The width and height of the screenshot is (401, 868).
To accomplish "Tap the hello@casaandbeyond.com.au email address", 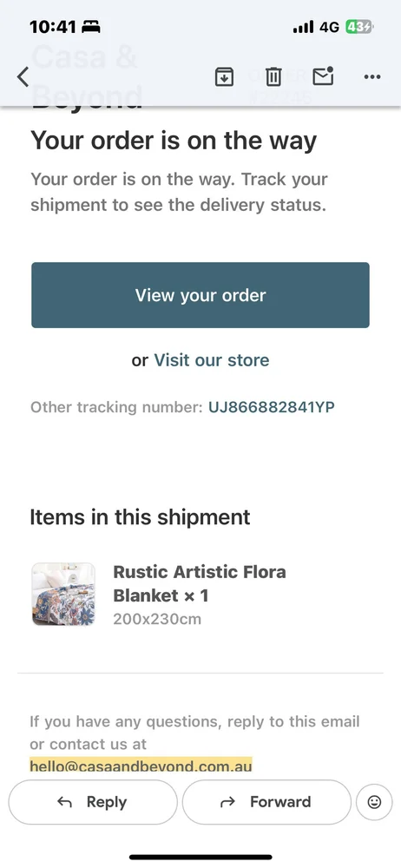I will coord(141,766).
